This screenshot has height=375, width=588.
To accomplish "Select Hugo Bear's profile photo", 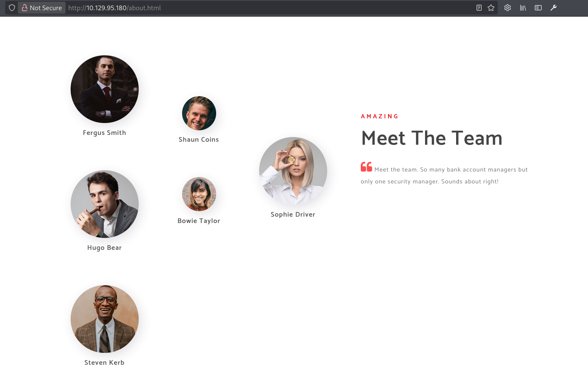I will click(105, 204).
